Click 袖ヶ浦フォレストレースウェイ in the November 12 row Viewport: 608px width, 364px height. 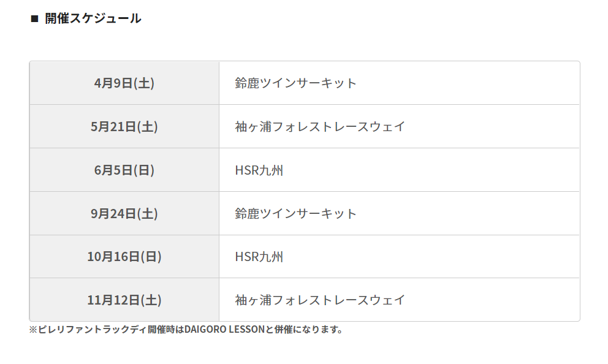pos(320,300)
